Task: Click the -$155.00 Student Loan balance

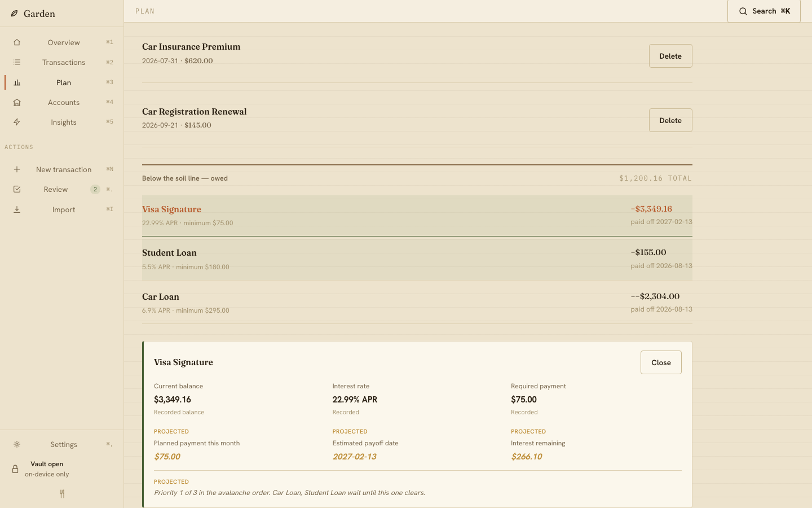Action: [x=648, y=252]
